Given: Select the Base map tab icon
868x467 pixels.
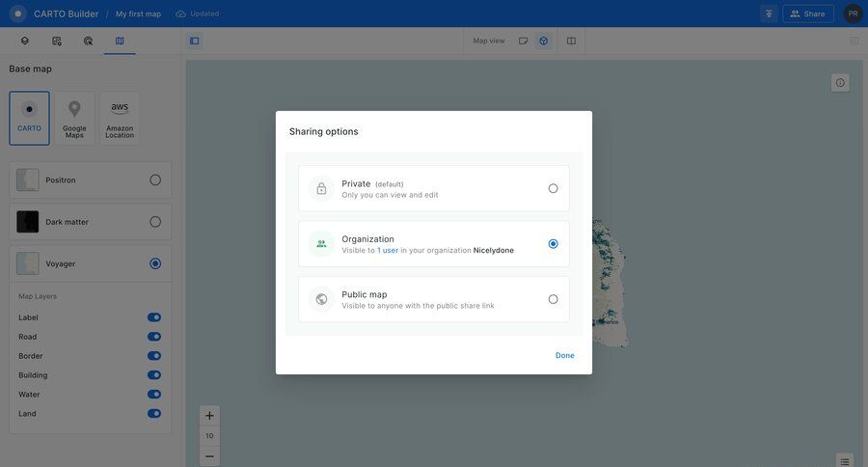Looking at the screenshot, I should (120, 41).
